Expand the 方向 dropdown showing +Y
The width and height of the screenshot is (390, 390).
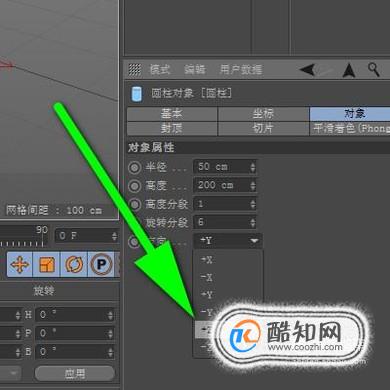click(228, 241)
